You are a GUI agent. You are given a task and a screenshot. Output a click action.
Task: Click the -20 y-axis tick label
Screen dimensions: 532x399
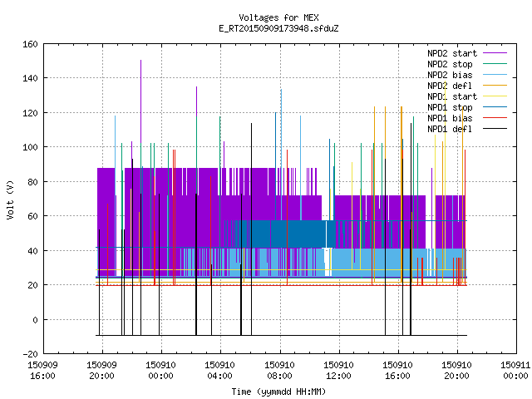30,354
